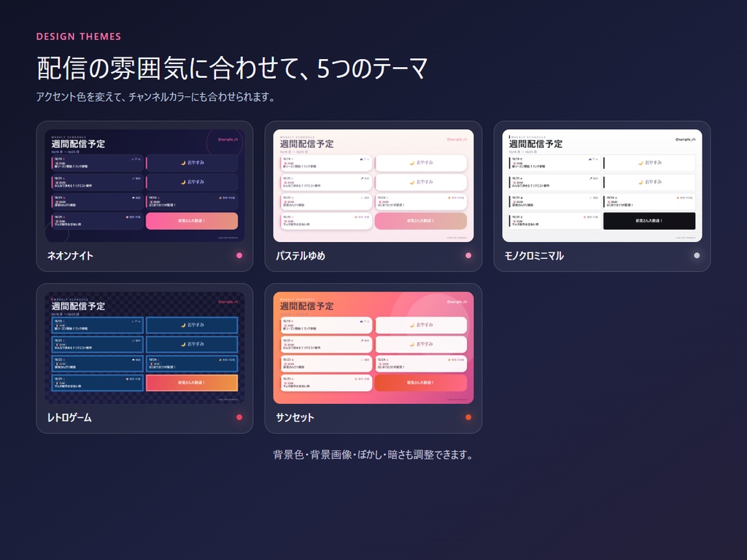
Task: Click the subtitle about アクセント色 and チャンネルカラー
Action: (x=157, y=97)
